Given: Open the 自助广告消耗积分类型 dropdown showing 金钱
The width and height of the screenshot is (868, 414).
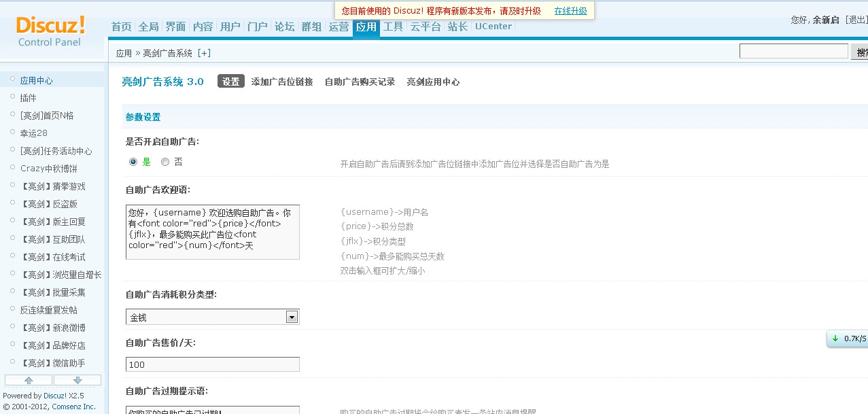Looking at the screenshot, I should [x=213, y=317].
